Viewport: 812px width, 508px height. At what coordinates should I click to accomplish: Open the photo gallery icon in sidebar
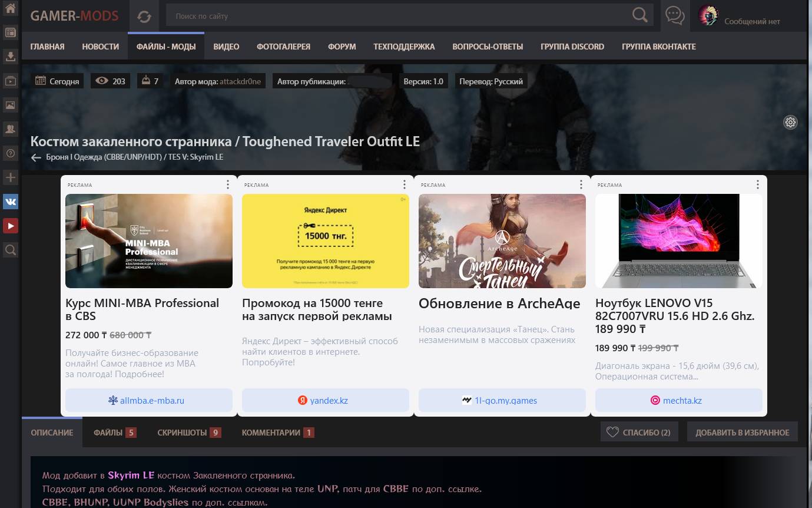(x=10, y=105)
